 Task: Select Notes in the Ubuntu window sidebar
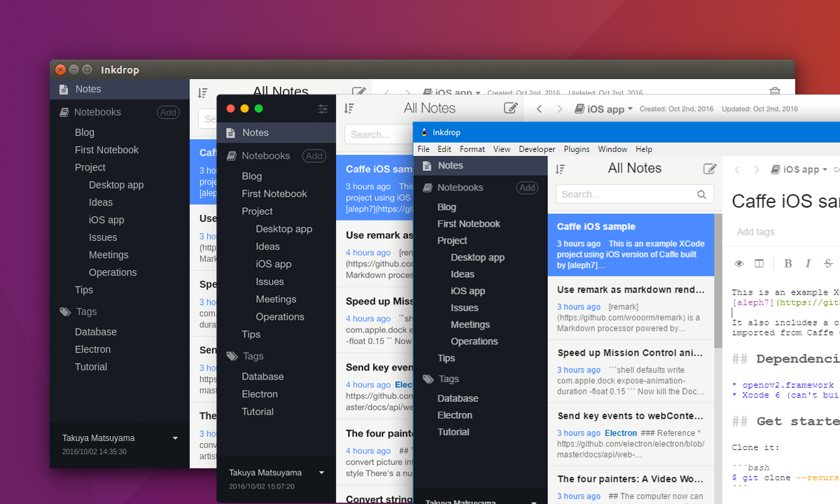point(120,90)
